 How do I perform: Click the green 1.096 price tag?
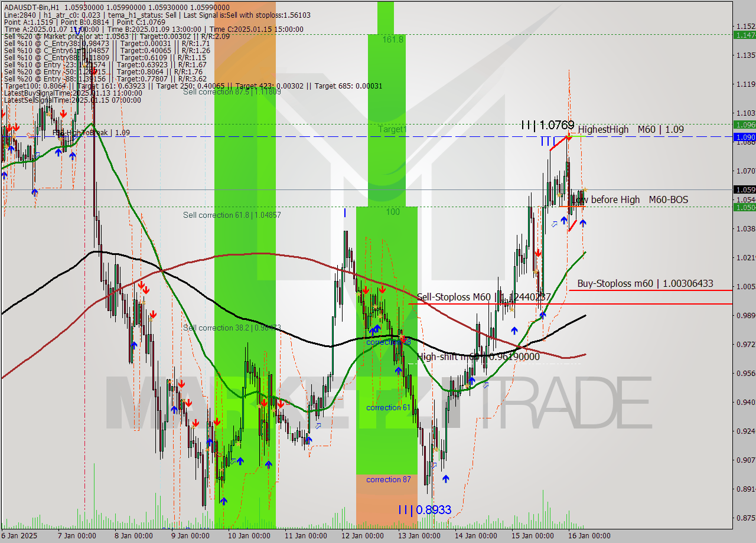744,125
